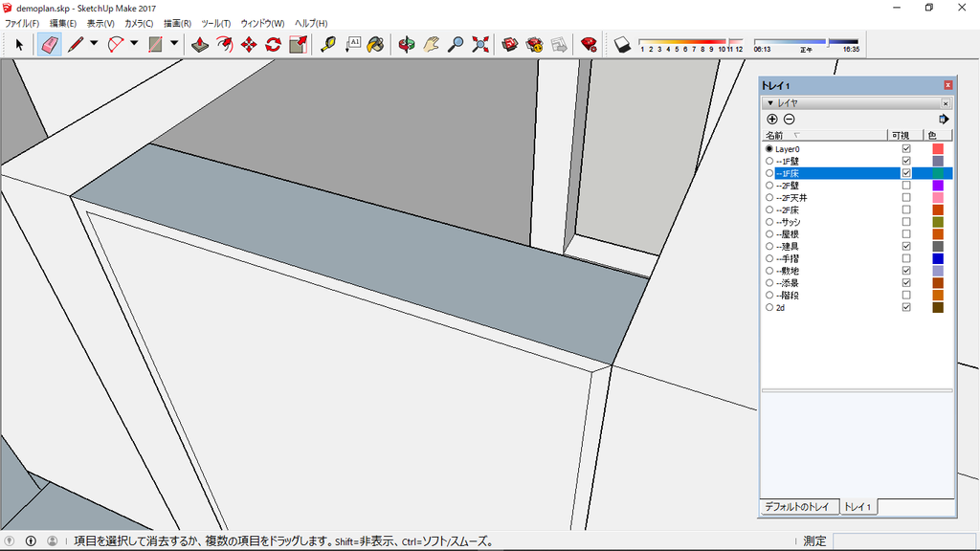The height and width of the screenshot is (551, 980).
Task: Choose the Select arrow tool
Action: click(x=19, y=45)
